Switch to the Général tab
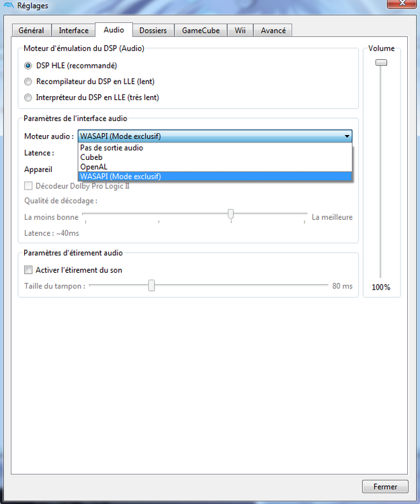Viewport: 420px width, 504px height. (31, 30)
